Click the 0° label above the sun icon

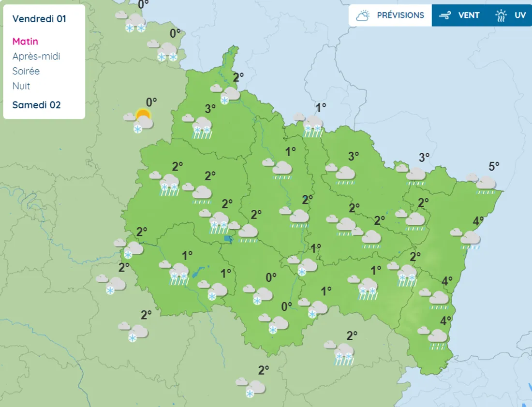(151, 102)
